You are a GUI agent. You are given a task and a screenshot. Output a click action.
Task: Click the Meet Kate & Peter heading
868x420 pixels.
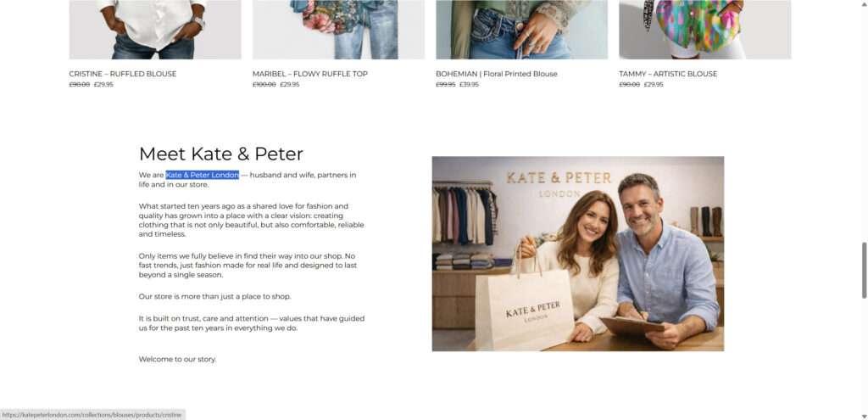[221, 154]
